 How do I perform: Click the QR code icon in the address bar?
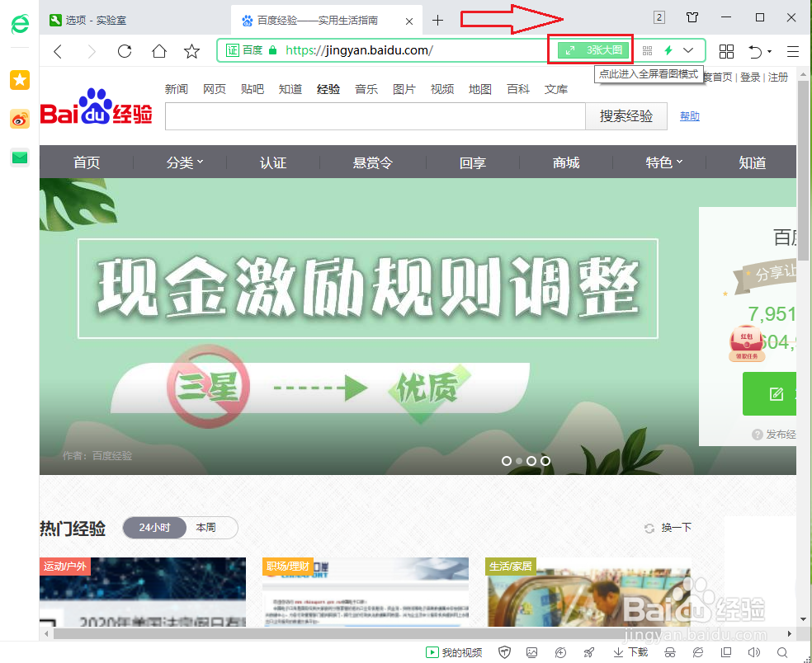coord(648,50)
